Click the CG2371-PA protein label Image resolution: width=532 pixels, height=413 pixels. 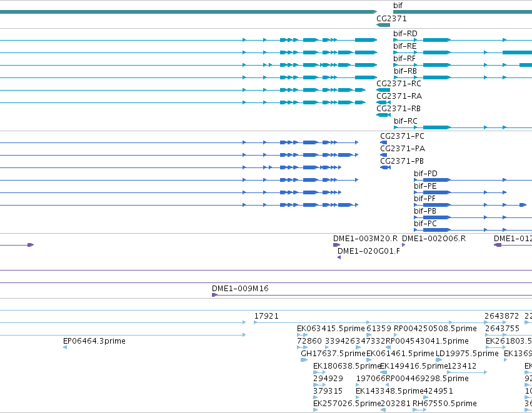[403, 149]
